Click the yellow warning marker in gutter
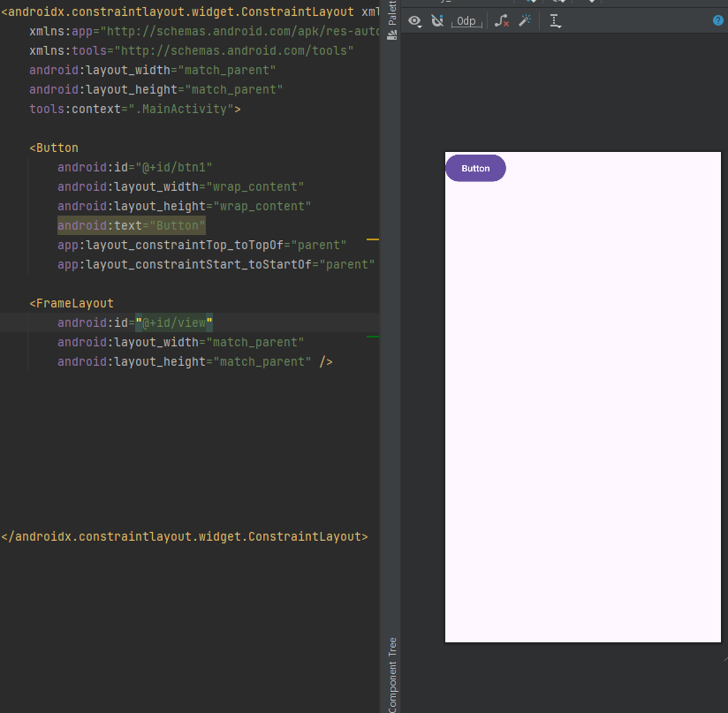Screen dimensions: 728x713 coord(372,239)
